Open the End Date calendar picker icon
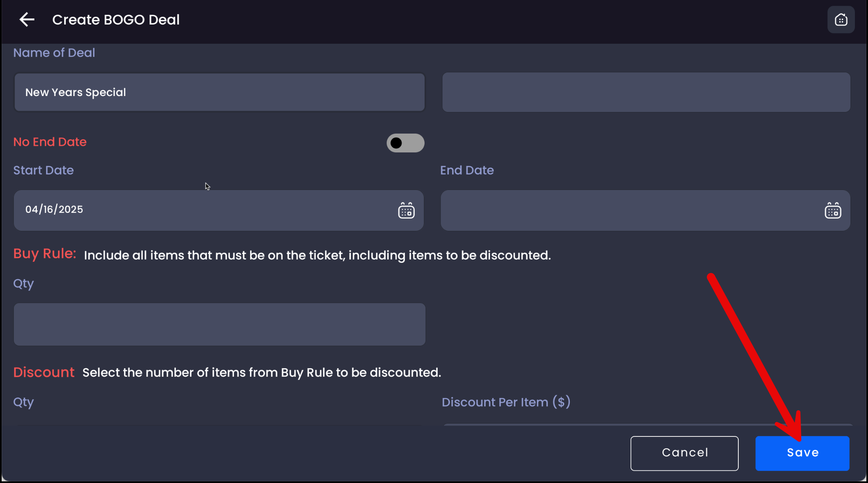 832,210
